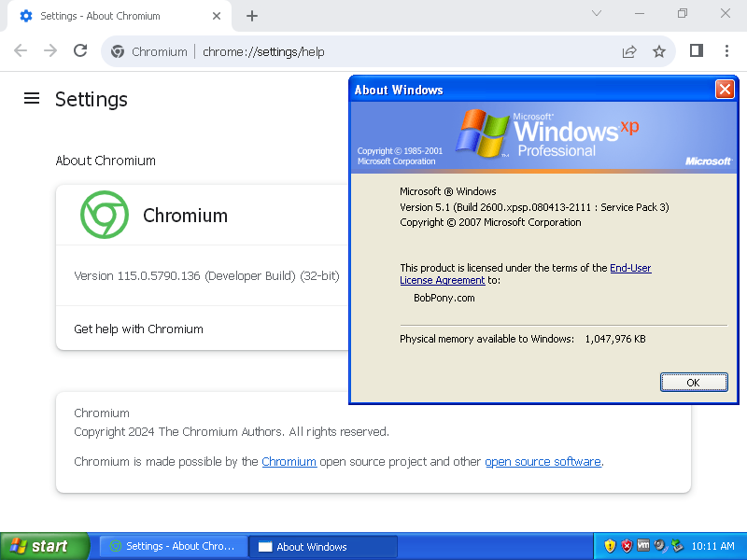Viewport: 747px width, 560px height.
Task: Click the taskbar clock showing 10:11 AM
Action: click(712, 546)
